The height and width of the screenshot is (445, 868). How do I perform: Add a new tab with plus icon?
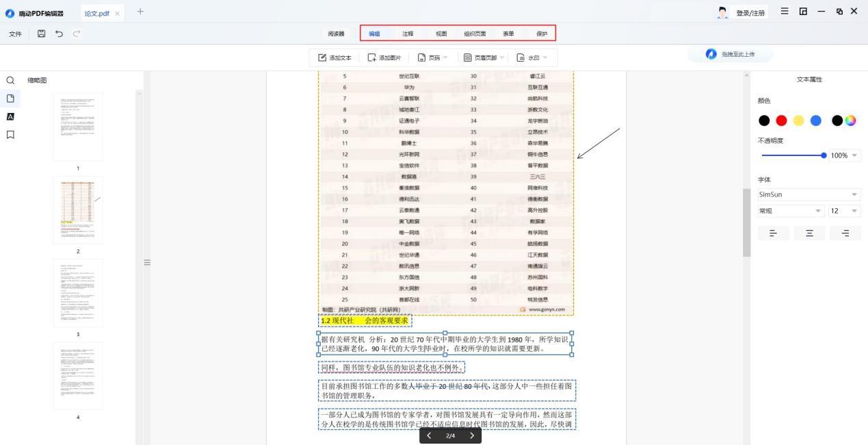(x=140, y=11)
